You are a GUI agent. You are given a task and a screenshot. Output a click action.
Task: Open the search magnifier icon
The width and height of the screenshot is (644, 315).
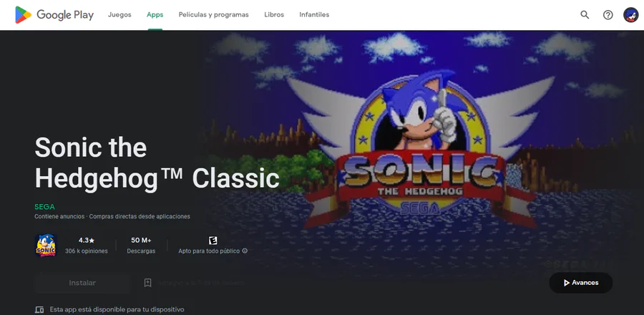pos(585,15)
